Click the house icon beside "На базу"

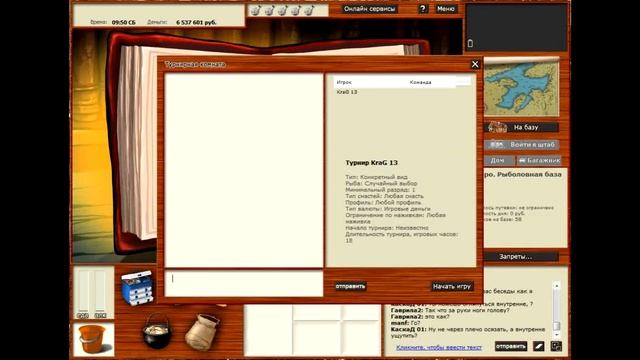(x=497, y=127)
